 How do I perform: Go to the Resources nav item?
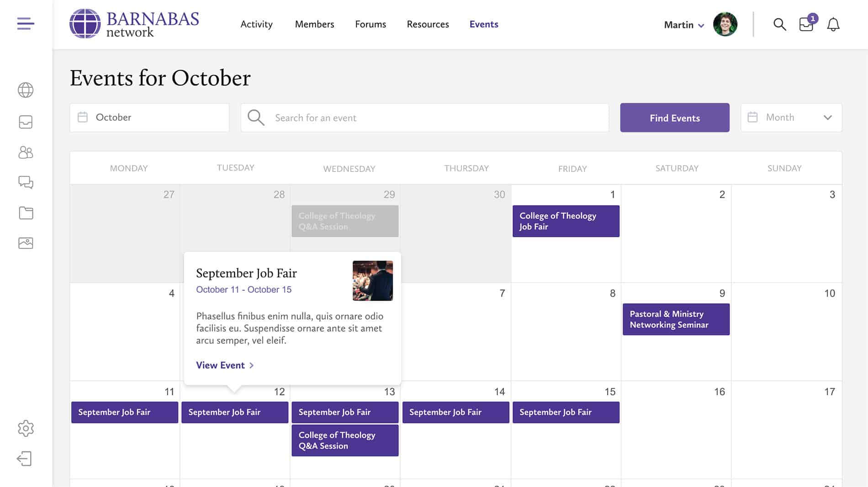(428, 24)
